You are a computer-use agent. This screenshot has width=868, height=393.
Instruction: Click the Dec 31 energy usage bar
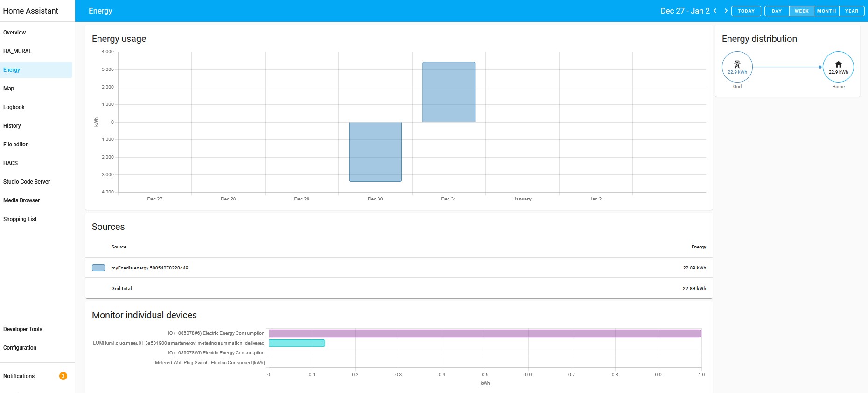click(x=448, y=92)
